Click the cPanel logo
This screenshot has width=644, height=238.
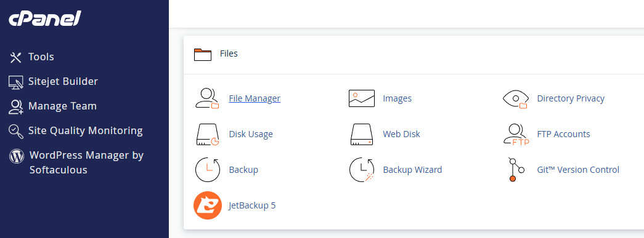click(x=45, y=19)
